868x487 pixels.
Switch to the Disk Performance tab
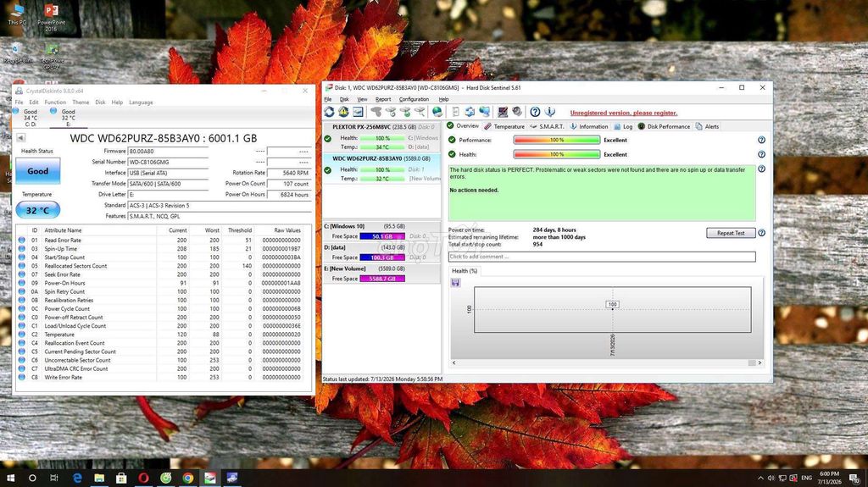664,127
